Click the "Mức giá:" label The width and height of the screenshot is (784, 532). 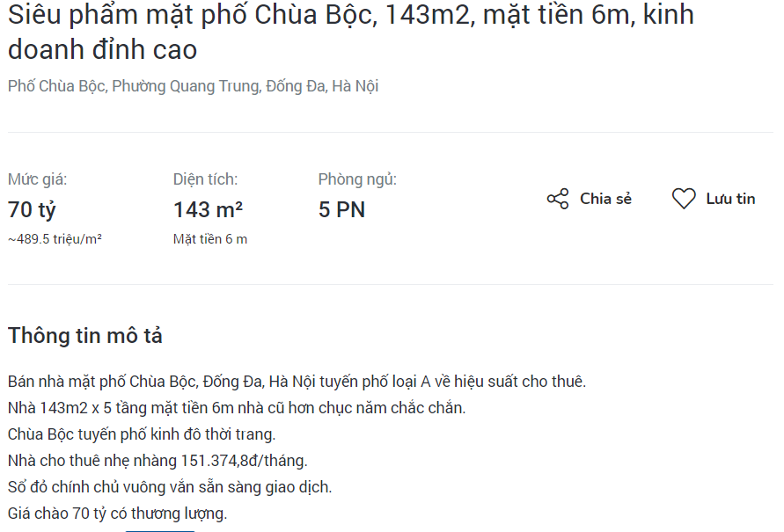[38, 179]
